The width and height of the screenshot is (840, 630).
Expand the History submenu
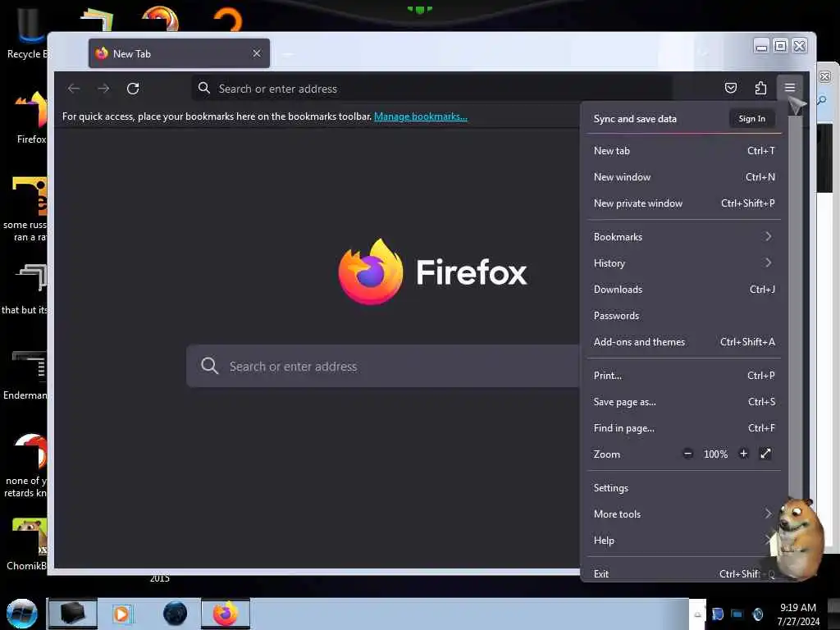pos(684,262)
